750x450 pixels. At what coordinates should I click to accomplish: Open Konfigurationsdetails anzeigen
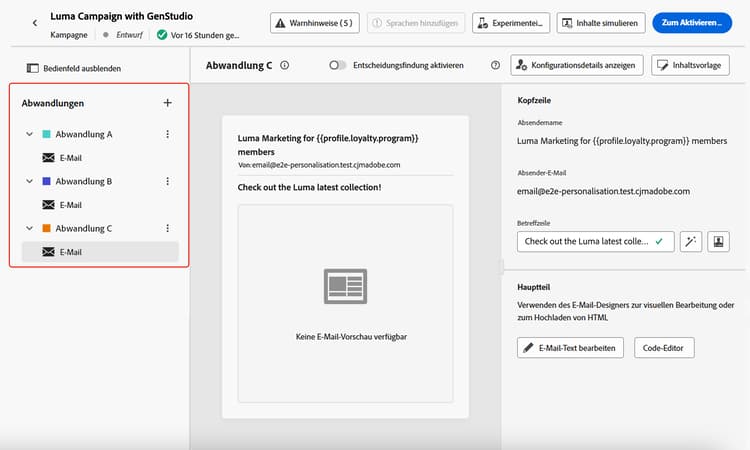(x=577, y=65)
